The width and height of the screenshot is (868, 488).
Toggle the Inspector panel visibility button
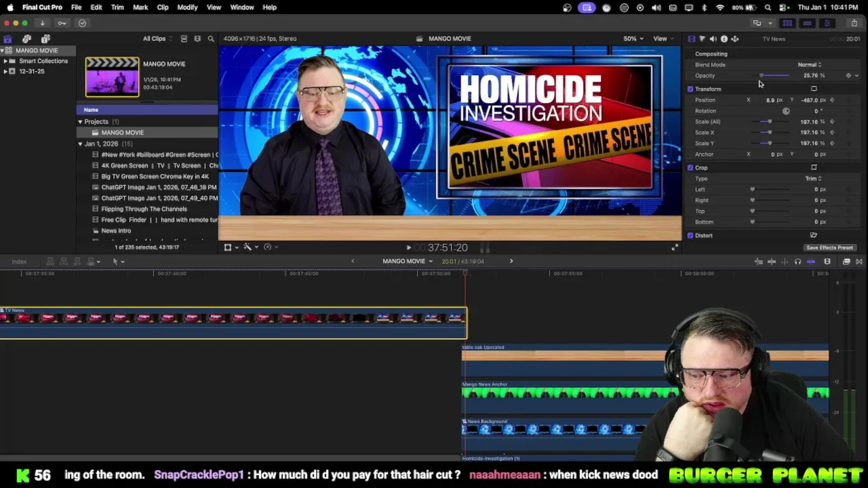[x=827, y=23]
